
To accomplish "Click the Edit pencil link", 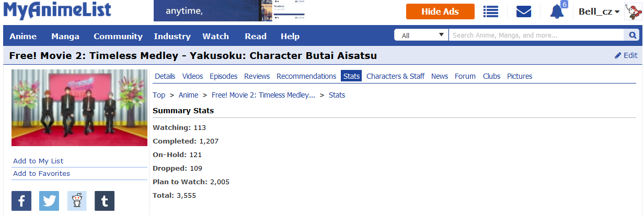I will tap(626, 55).
